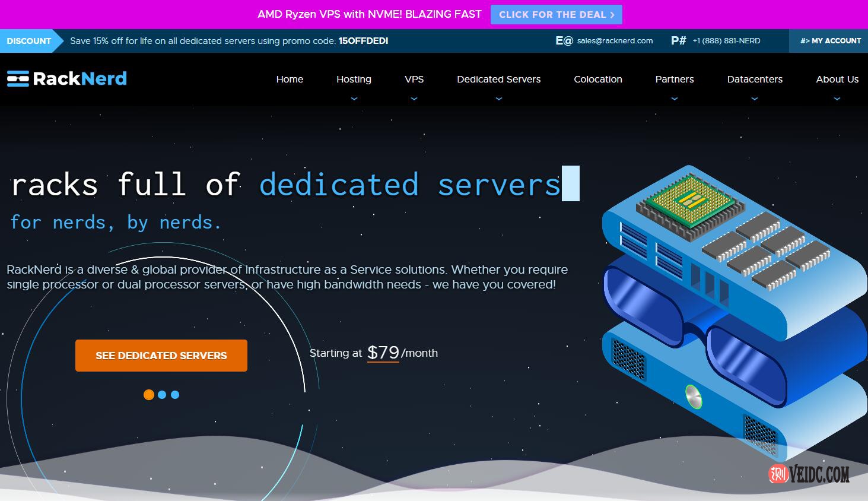Go to the Colocation page
This screenshot has height=501, width=868.
598,79
